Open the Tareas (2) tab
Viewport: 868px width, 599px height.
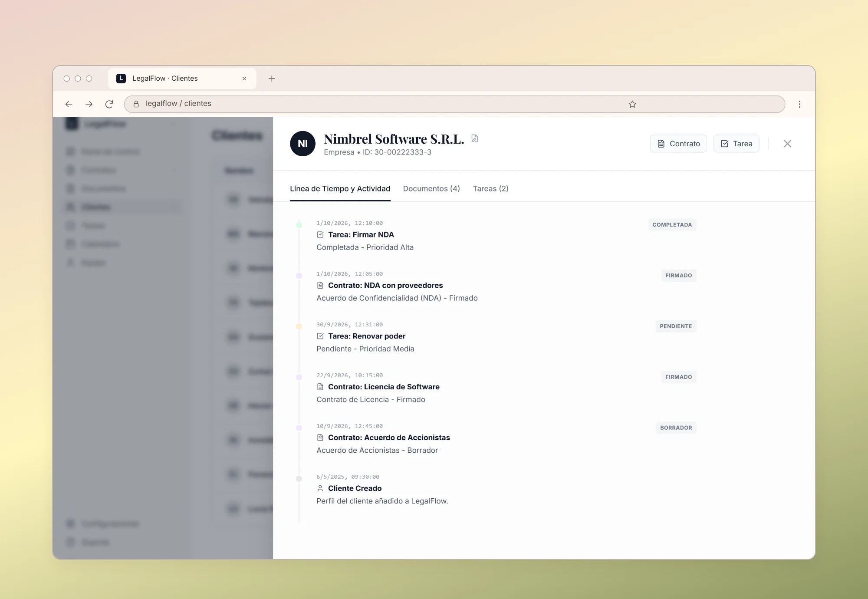490,188
